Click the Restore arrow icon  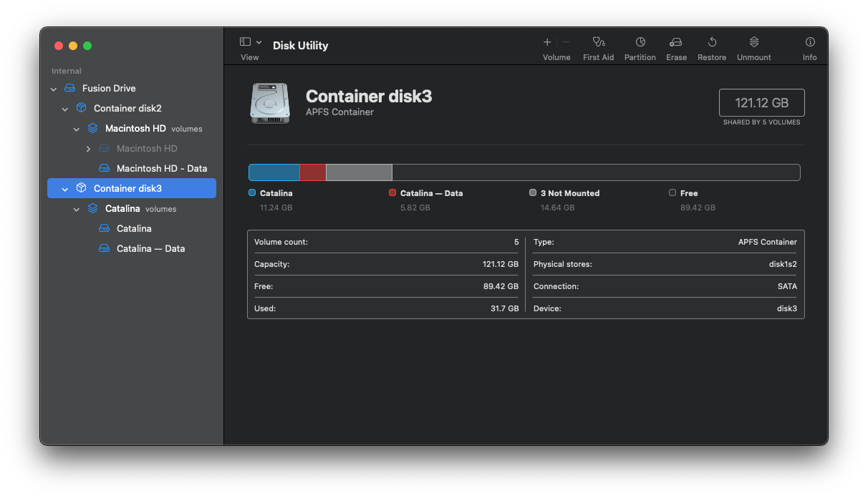coord(712,42)
